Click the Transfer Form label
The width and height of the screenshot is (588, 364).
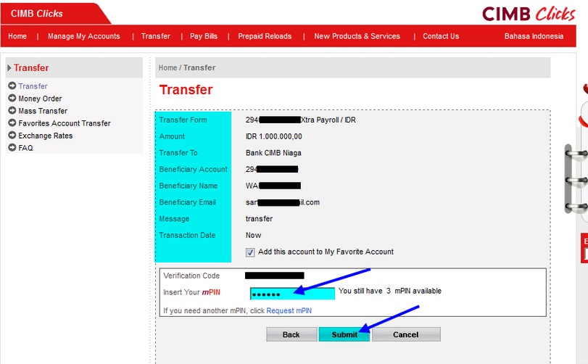click(x=183, y=120)
